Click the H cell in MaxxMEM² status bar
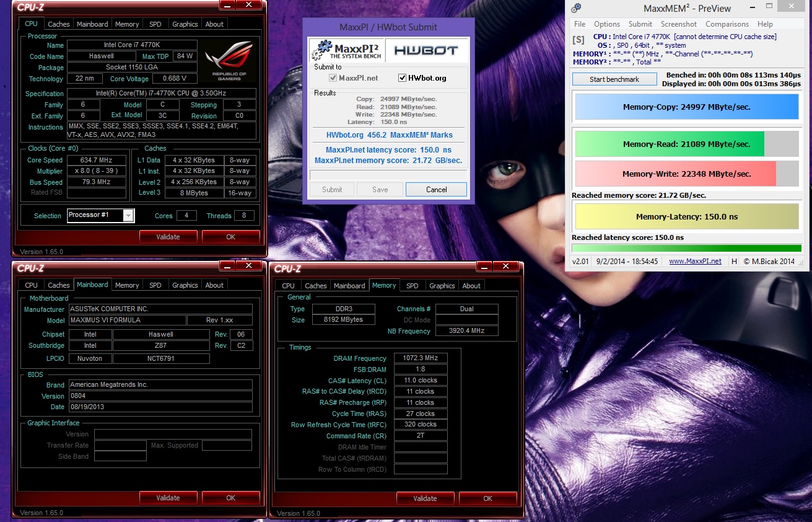This screenshot has width=812, height=522. pyautogui.click(x=734, y=261)
